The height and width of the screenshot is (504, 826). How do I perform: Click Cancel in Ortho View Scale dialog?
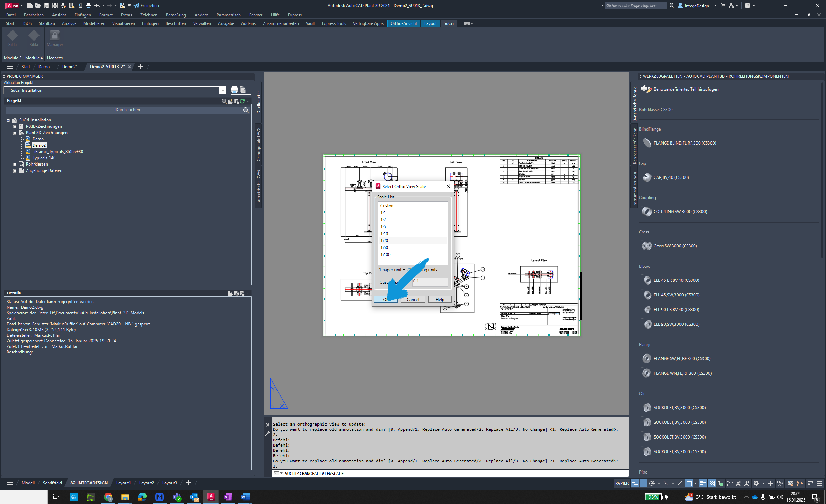(x=413, y=299)
